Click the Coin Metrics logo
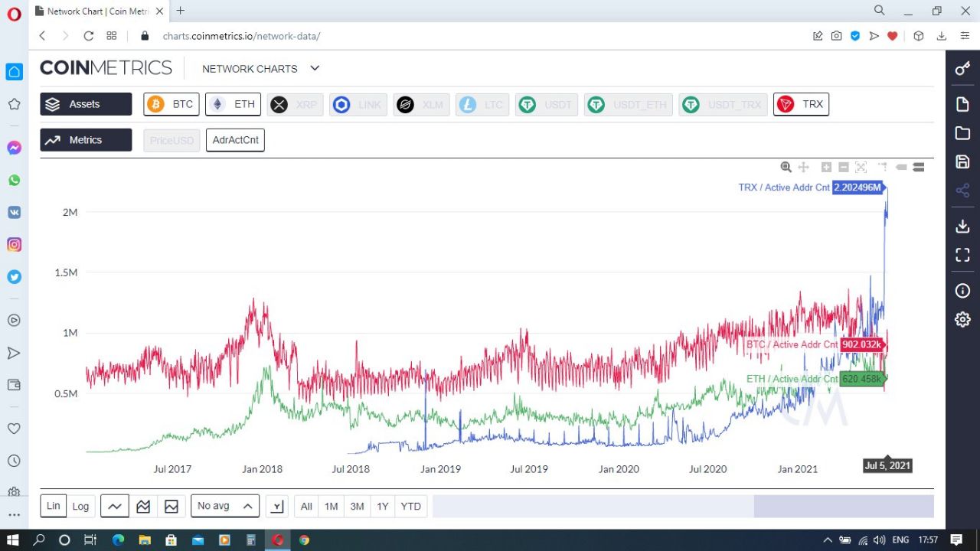Image resolution: width=980 pixels, height=551 pixels. pos(106,67)
